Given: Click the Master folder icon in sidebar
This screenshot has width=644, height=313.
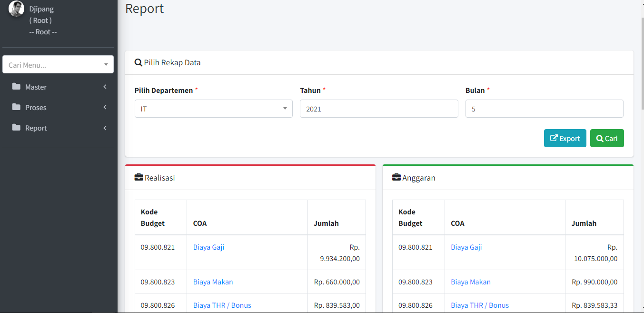Looking at the screenshot, I should (17, 87).
